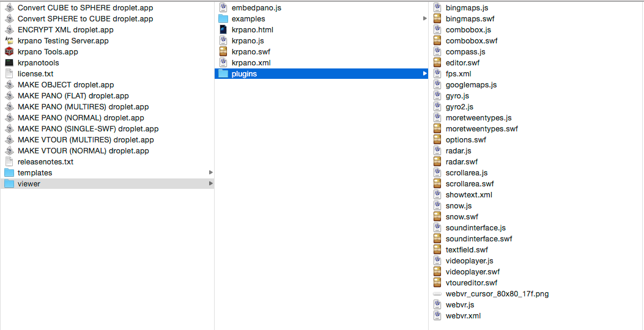Select MAKE VTOUR (NORMAL) droplet.app
Screen dimensions: 644x330
coord(83,150)
